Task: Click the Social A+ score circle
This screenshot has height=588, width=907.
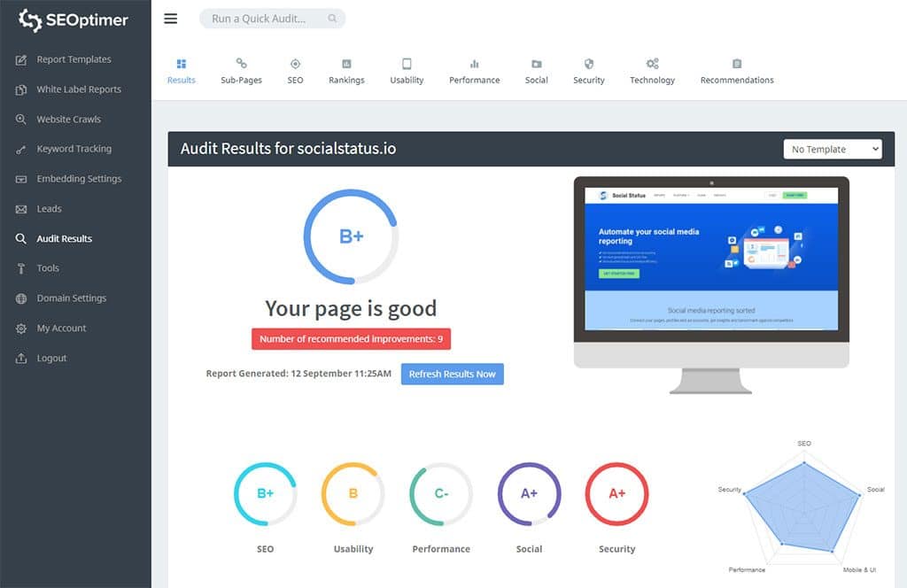Action: point(530,494)
